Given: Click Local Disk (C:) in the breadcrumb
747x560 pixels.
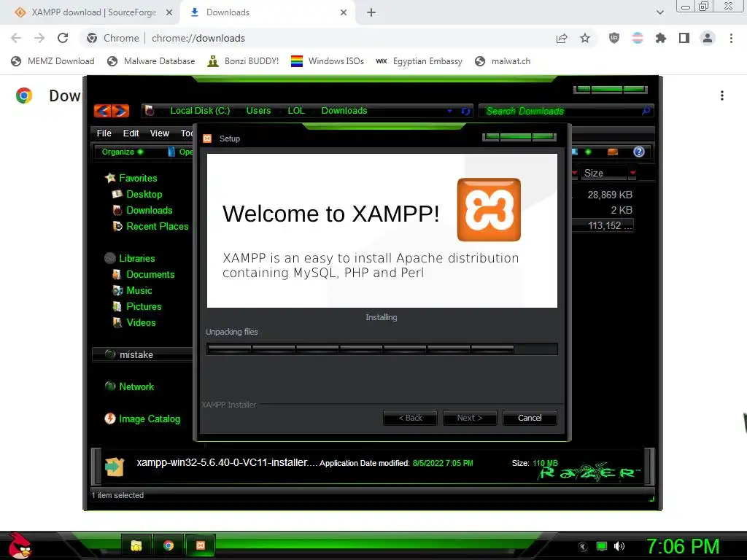Looking at the screenshot, I should 200,111.
